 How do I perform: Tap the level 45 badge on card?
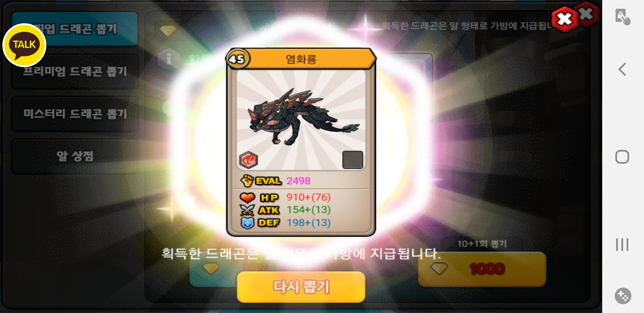click(237, 59)
